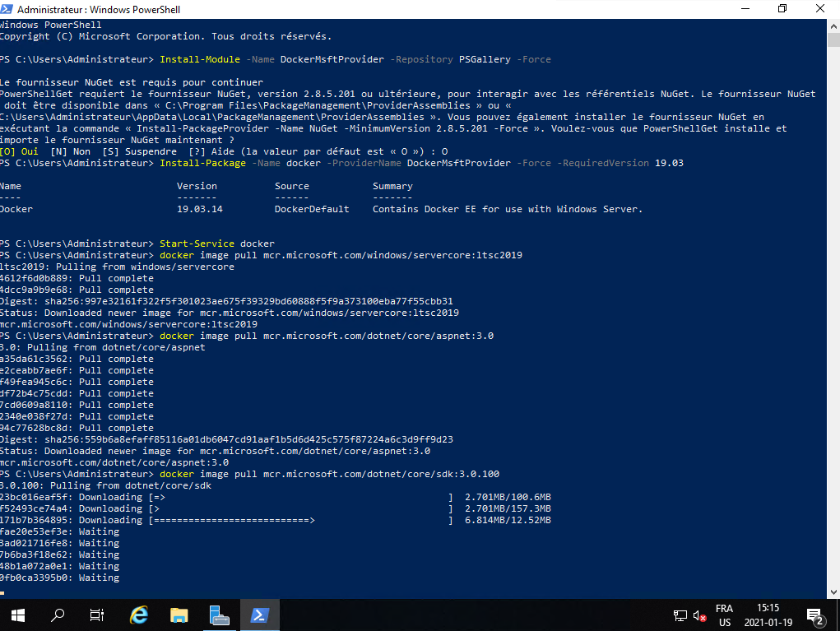This screenshot has width=840, height=631.
Task: Click inside the PowerShell console output area
Action: [411, 329]
